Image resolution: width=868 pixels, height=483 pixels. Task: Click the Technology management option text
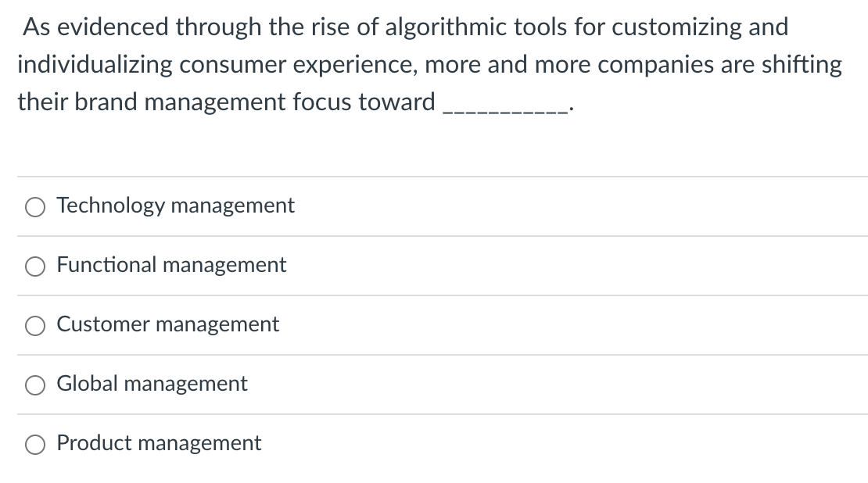(x=175, y=206)
